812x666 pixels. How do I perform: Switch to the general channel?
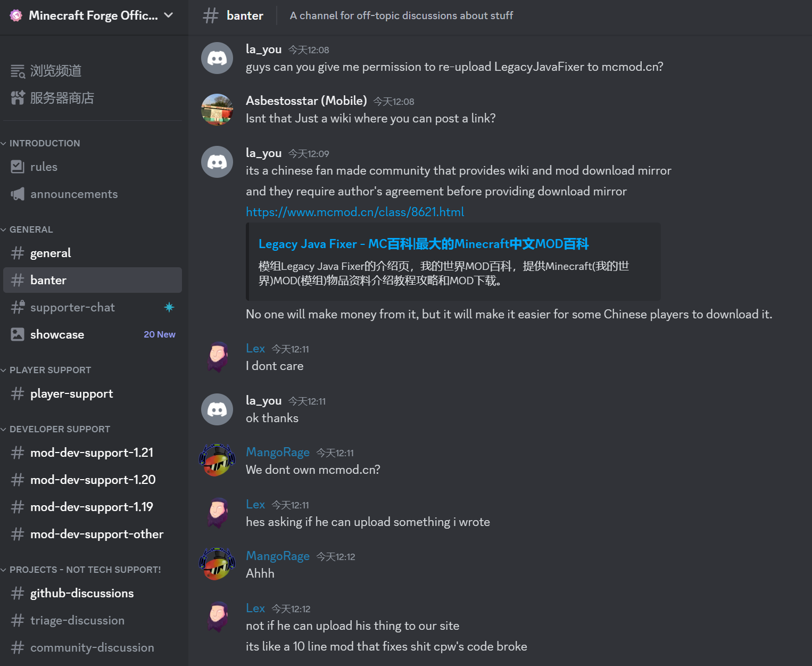click(x=51, y=253)
